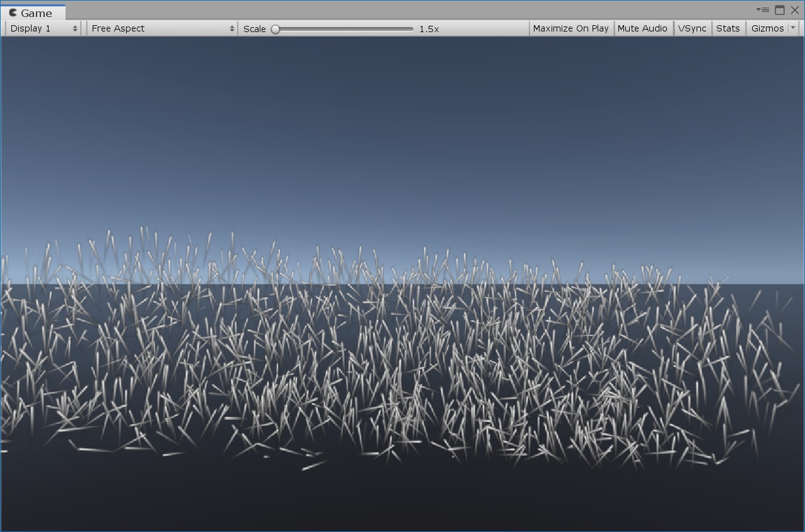Click the Scale label
Screen dimensions: 805x532
pyautogui.click(x=255, y=29)
